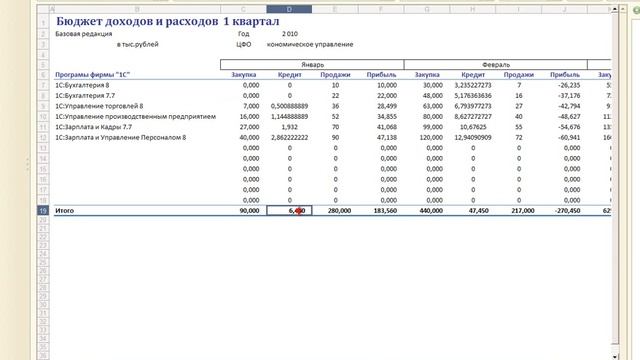Click the profit cell '28,499'
The width and height of the screenshot is (640, 360).
tap(387, 106)
